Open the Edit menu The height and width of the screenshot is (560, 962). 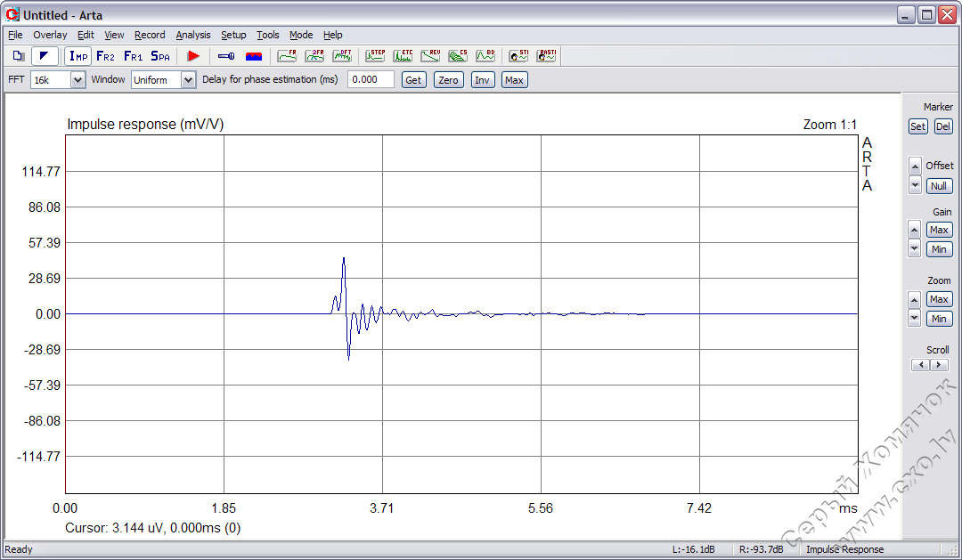point(86,35)
